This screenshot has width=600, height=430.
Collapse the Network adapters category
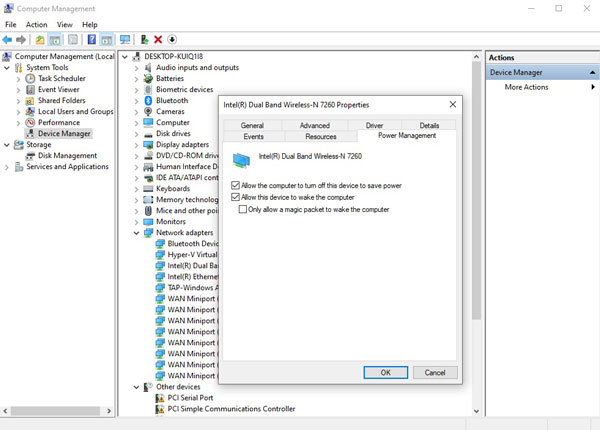136,233
